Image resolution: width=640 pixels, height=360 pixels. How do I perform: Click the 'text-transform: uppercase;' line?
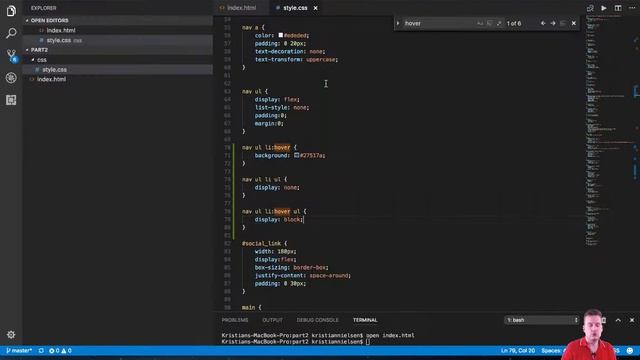[296, 59]
